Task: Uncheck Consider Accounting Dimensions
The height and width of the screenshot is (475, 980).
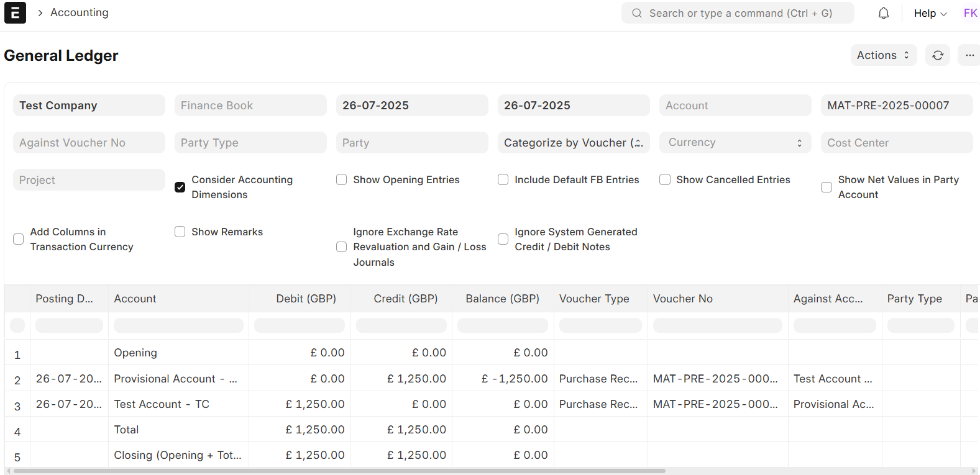Action: click(x=180, y=187)
